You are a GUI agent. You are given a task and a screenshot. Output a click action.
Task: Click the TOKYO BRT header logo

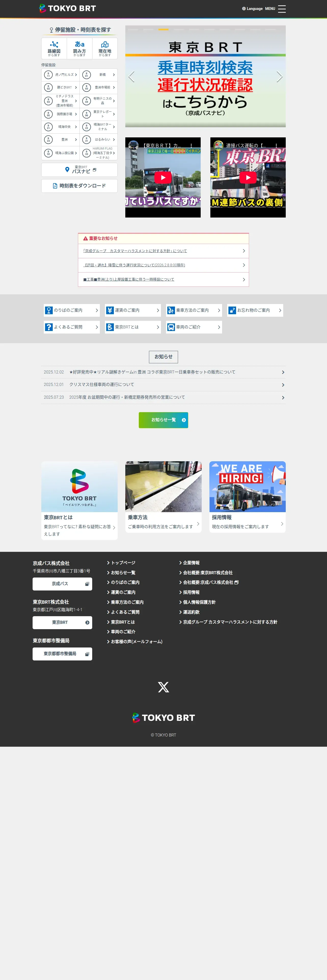click(x=67, y=8)
